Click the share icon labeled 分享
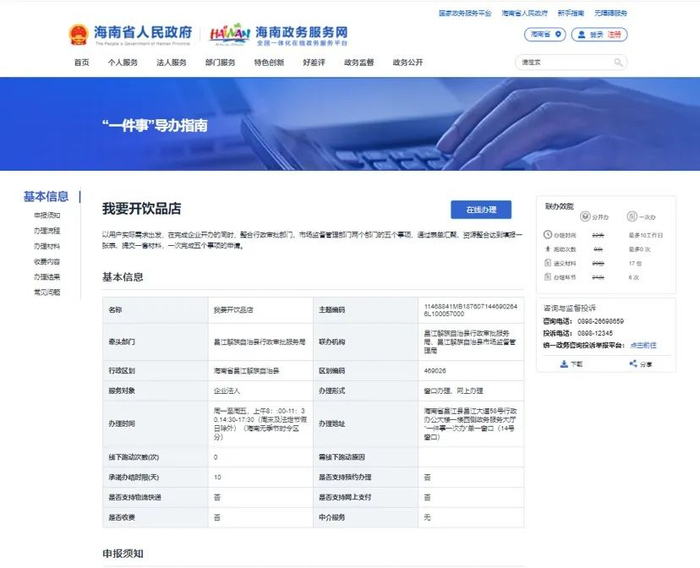The width and height of the screenshot is (700, 568). (633, 363)
